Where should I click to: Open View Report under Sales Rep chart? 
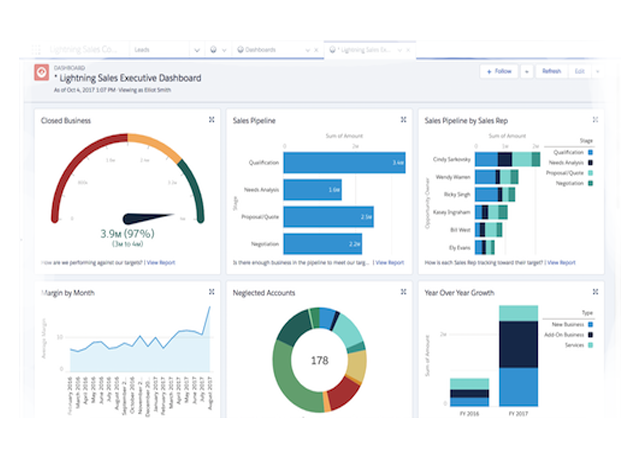[561, 262]
